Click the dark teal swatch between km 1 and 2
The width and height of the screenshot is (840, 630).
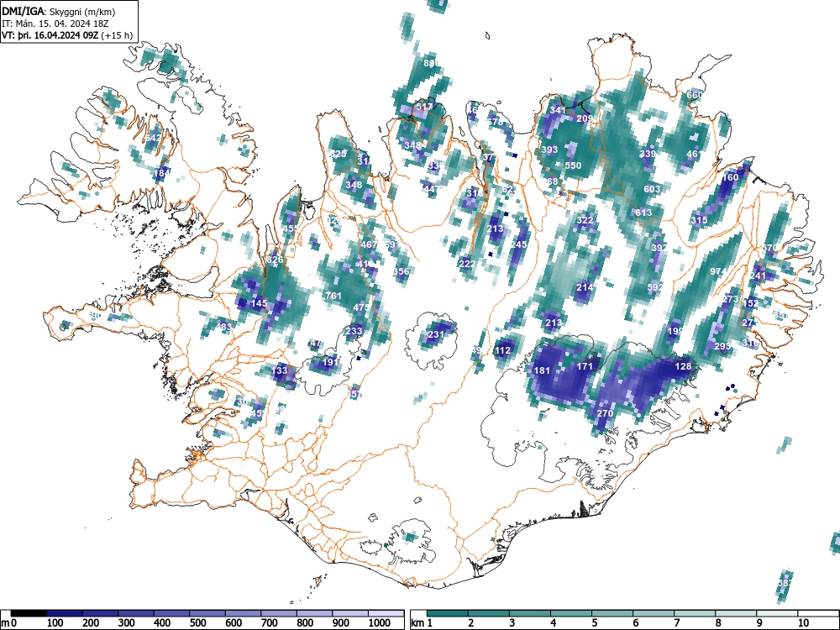(448, 613)
